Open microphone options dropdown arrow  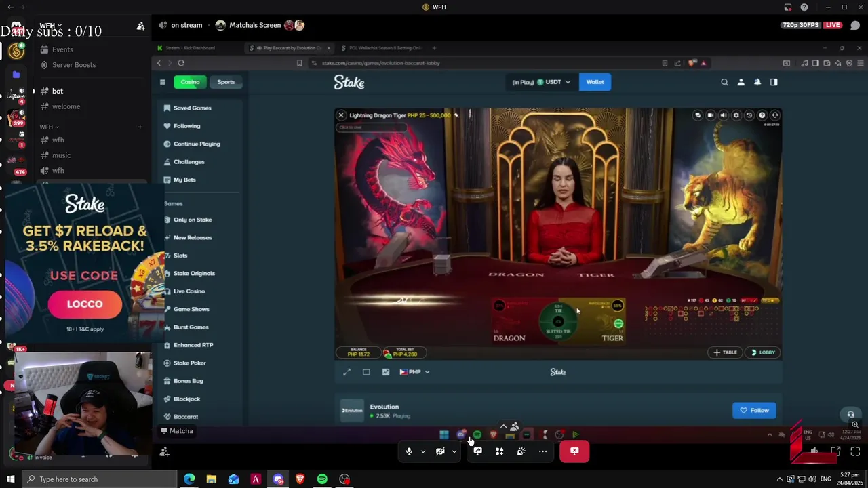(423, 451)
